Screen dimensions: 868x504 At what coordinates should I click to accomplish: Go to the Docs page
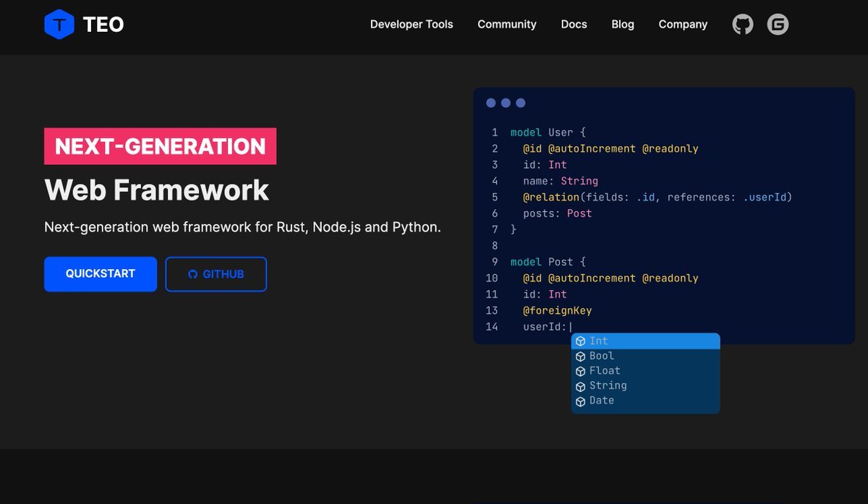(574, 25)
